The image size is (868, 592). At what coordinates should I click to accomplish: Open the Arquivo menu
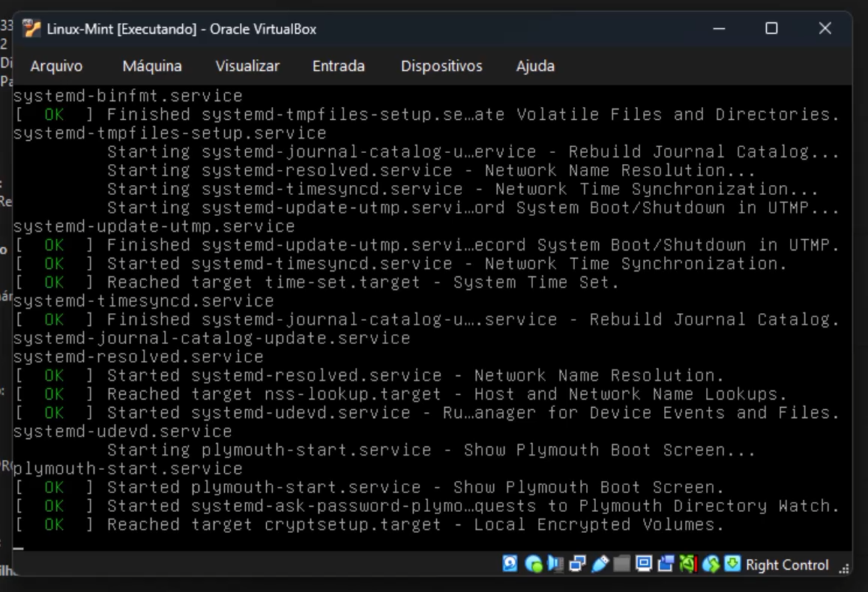[56, 66]
